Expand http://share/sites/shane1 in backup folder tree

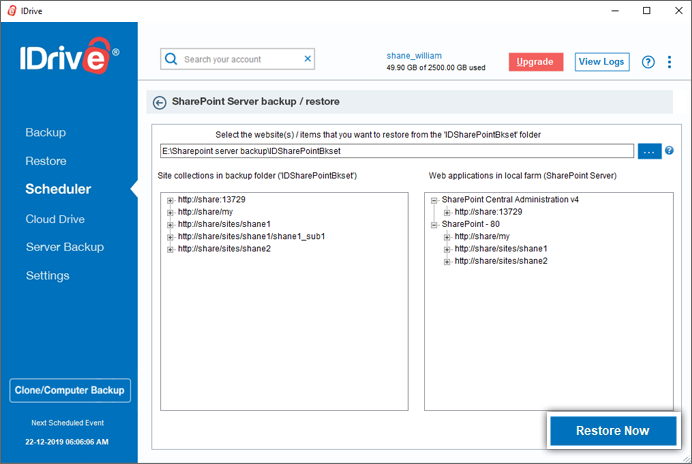click(x=170, y=225)
